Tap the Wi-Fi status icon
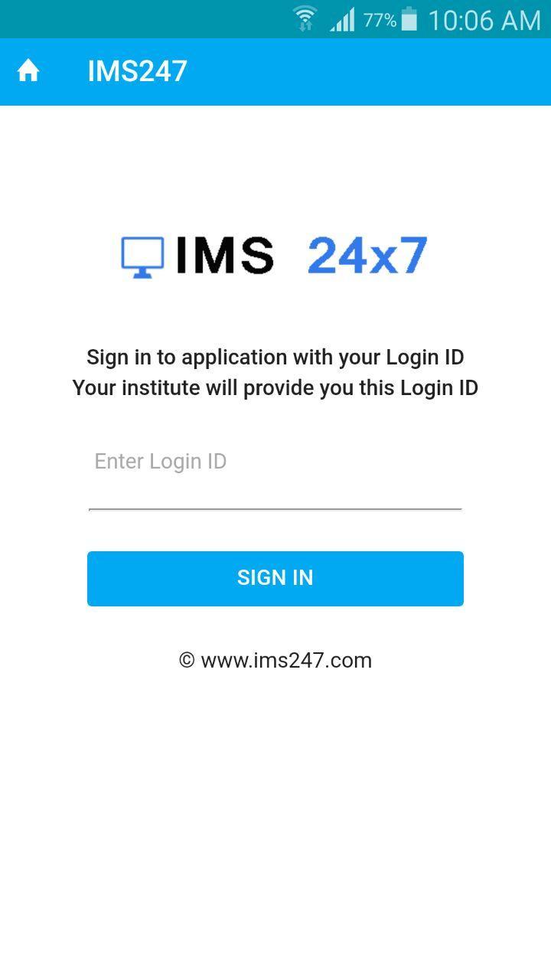This screenshot has height=980, width=551. pyautogui.click(x=305, y=19)
